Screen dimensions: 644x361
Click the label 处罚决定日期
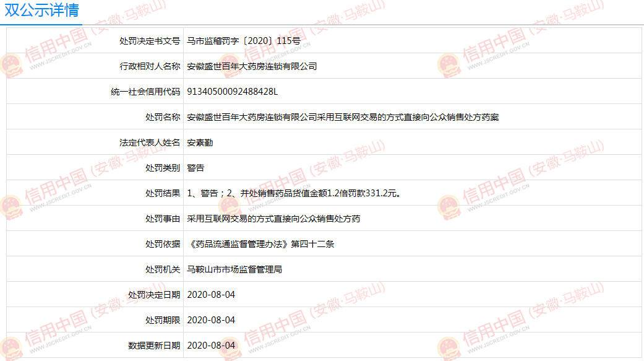(x=154, y=295)
